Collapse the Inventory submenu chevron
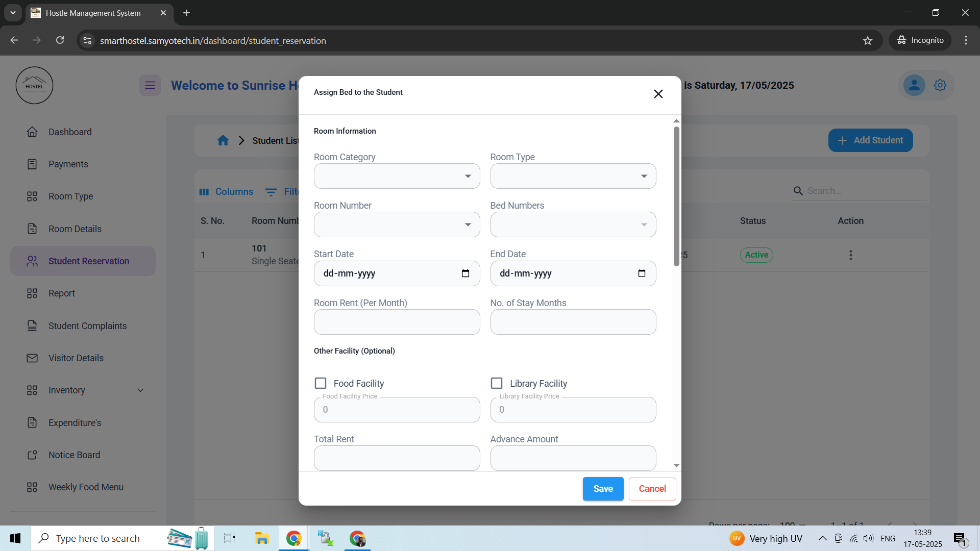980x551 pixels. (141, 390)
